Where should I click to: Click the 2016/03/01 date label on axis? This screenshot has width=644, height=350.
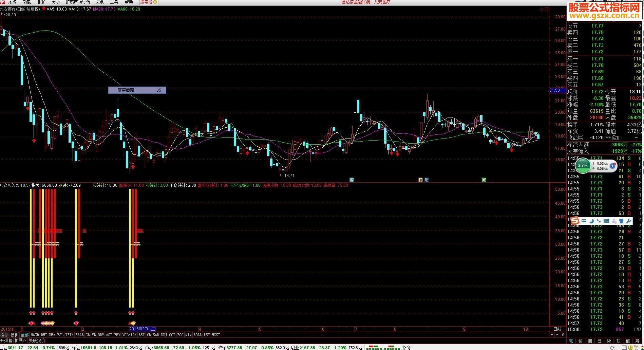click(142, 329)
